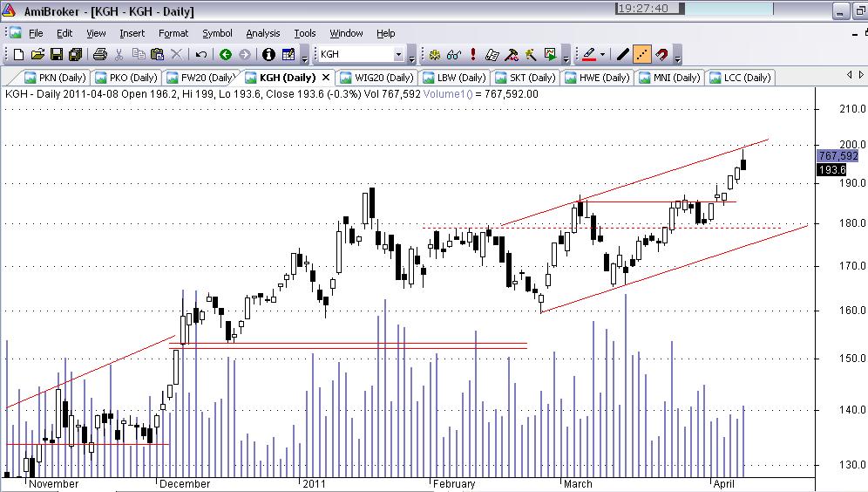Open the line color picker dropdown arrow

pos(602,55)
